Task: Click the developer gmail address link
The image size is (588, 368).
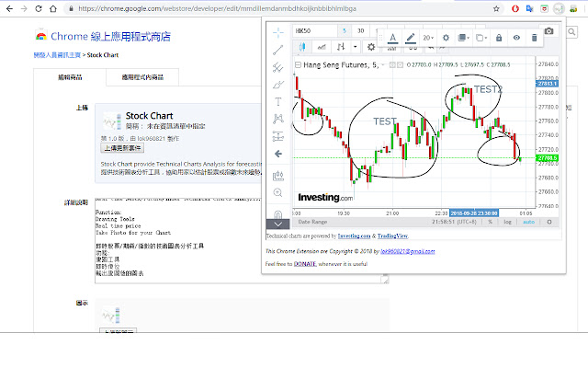Action: tap(408, 251)
